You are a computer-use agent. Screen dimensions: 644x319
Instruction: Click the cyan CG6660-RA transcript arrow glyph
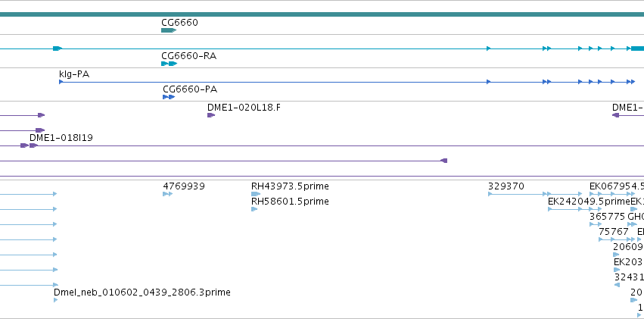(170, 64)
